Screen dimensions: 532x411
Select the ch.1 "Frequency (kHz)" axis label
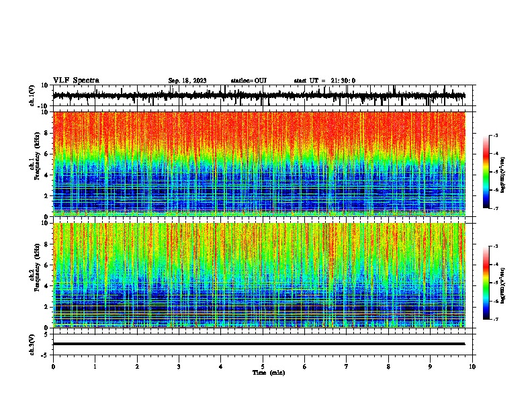[37, 156]
